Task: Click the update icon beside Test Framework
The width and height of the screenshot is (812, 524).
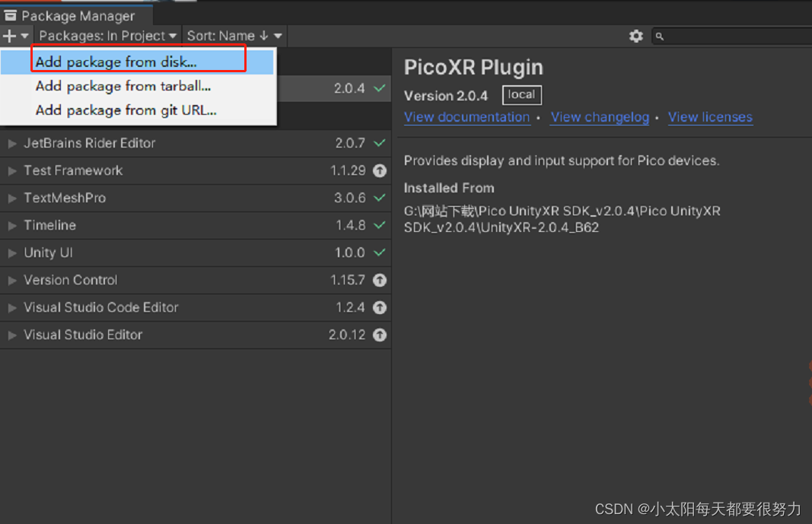Action: [379, 170]
